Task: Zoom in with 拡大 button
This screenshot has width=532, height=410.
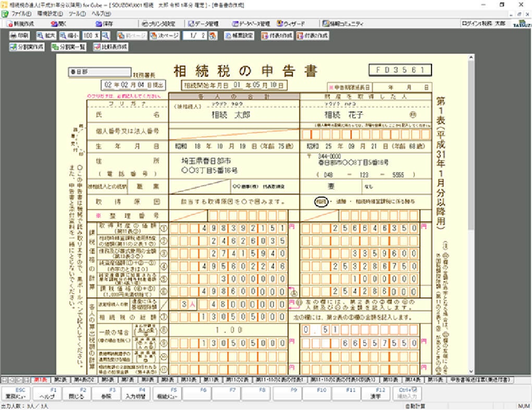Action: 46,35
